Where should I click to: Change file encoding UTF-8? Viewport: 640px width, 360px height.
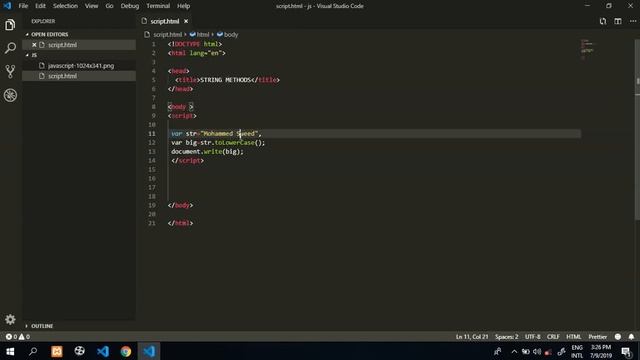point(533,337)
